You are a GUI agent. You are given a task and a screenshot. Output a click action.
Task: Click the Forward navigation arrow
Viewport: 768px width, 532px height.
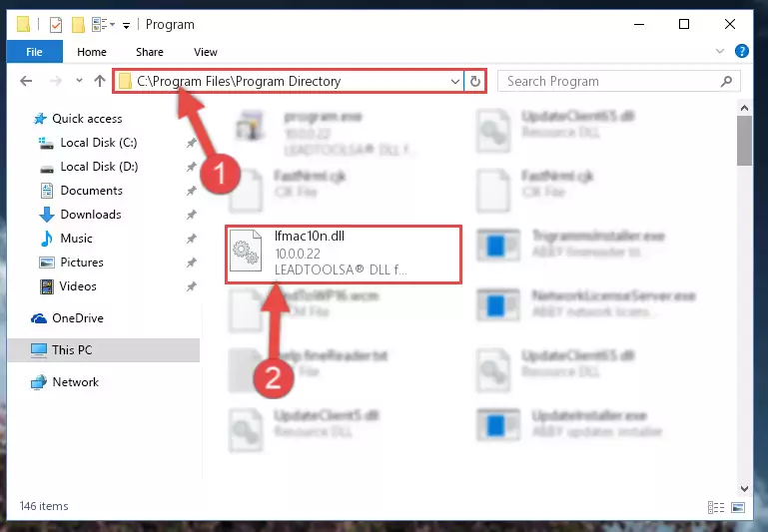click(x=56, y=81)
